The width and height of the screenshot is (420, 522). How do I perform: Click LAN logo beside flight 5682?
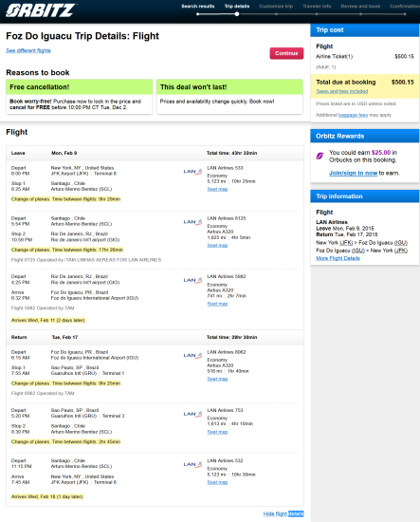(192, 280)
